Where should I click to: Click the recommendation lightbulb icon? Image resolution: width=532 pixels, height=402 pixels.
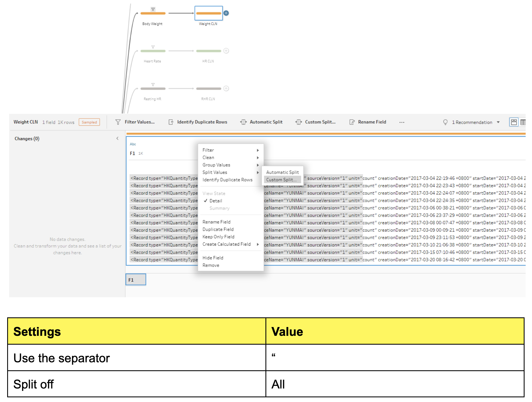click(x=445, y=122)
